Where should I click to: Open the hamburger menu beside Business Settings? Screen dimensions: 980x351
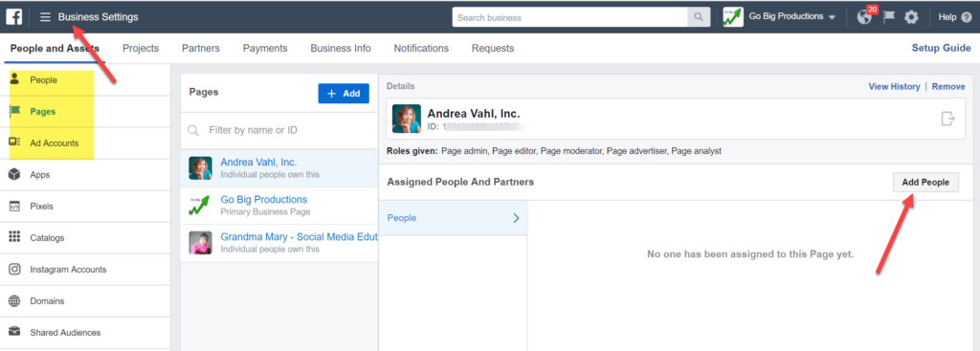(x=45, y=17)
